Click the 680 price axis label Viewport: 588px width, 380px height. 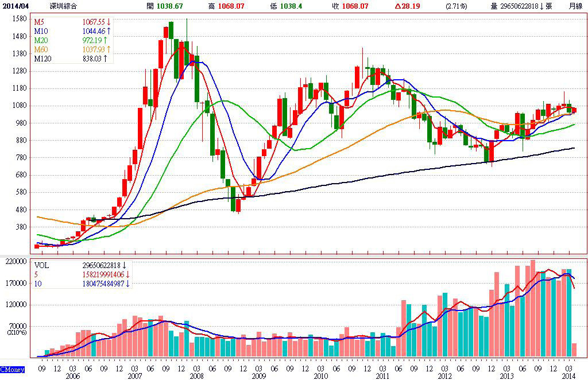(x=21, y=175)
